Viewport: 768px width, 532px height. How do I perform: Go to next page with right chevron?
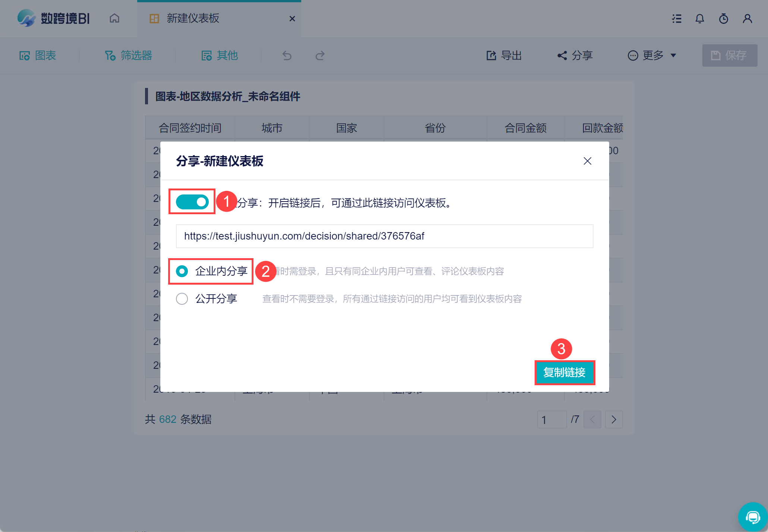614,420
